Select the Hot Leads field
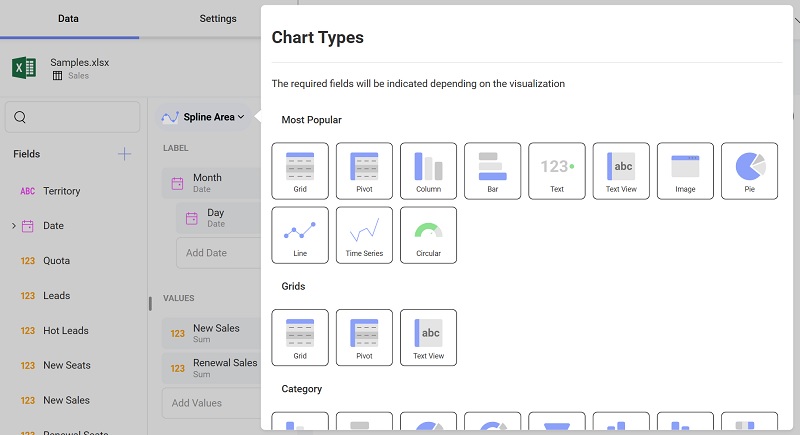The height and width of the screenshot is (435, 800). (x=65, y=331)
